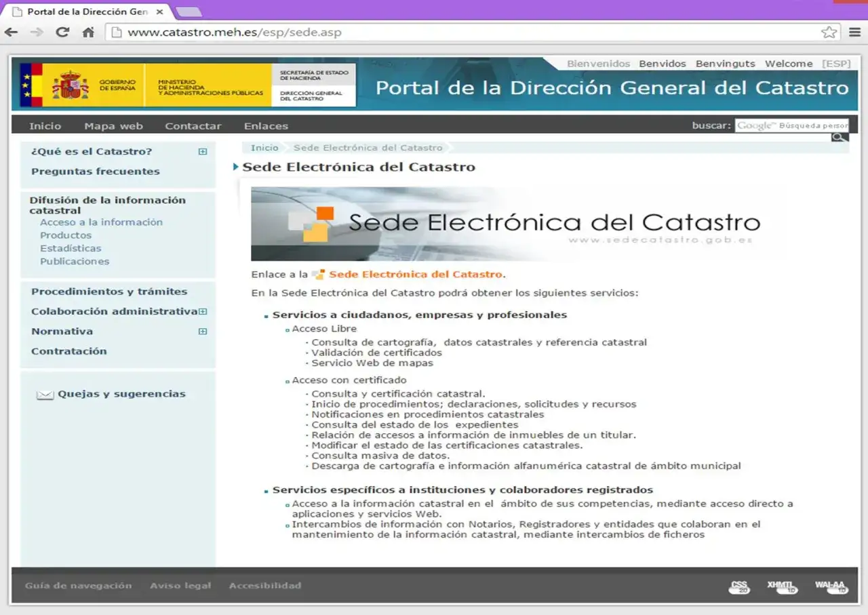Expand Colaboración administrativa section
Image resolution: width=868 pixels, height=615 pixels.
pyautogui.click(x=202, y=312)
